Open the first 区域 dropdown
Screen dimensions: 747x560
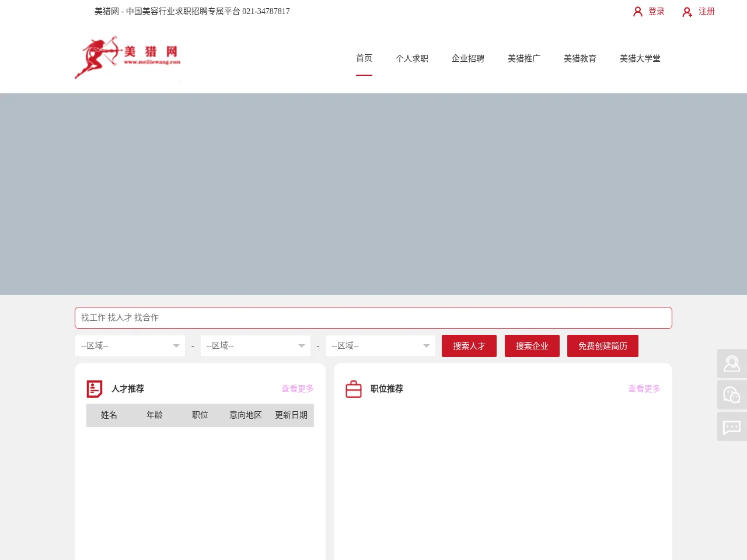(130, 346)
